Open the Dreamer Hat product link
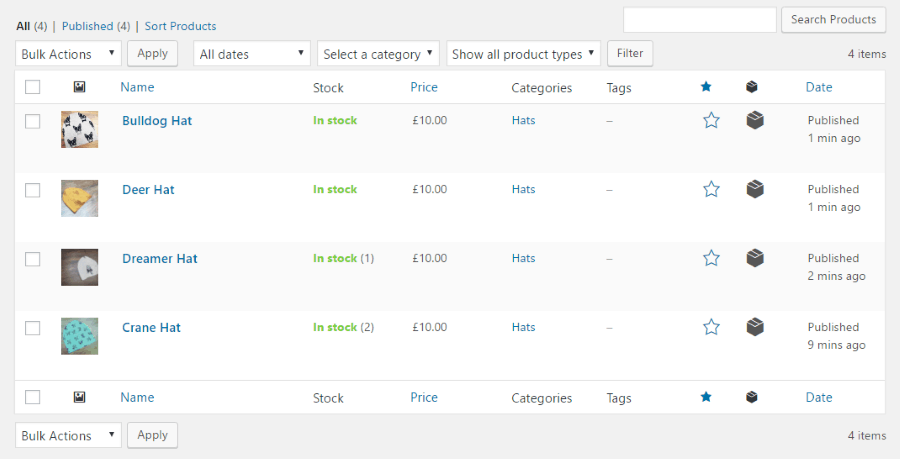Viewport: 900px width, 459px height. tap(160, 259)
